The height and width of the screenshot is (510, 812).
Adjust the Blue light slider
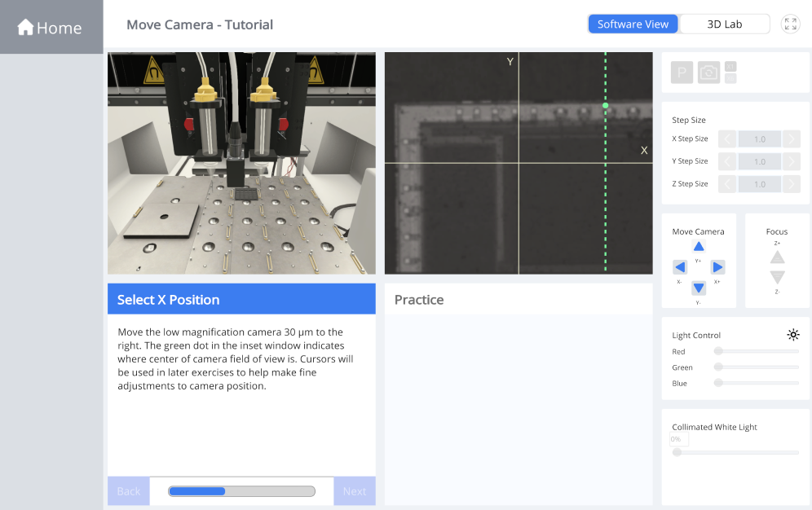(x=758, y=383)
